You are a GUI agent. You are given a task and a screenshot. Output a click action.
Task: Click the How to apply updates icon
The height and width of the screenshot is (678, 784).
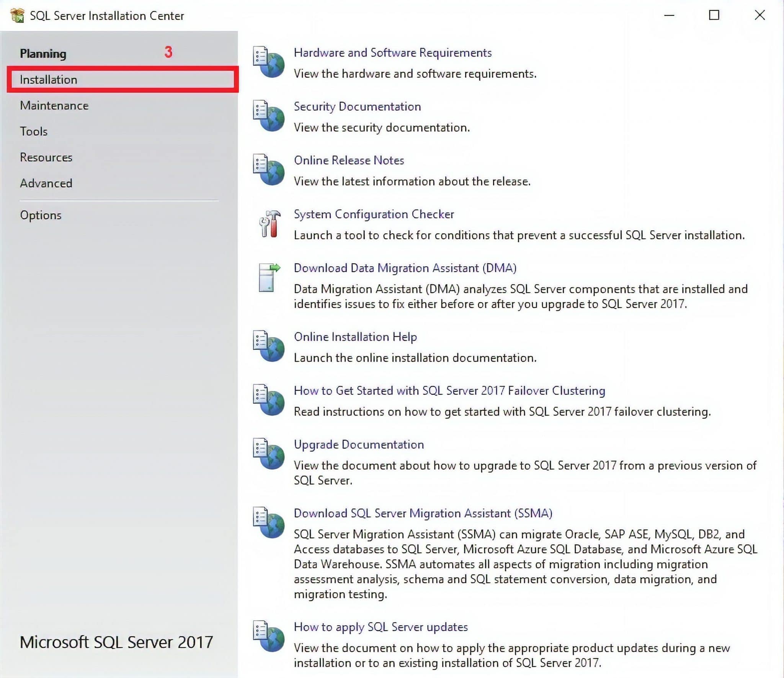268,636
